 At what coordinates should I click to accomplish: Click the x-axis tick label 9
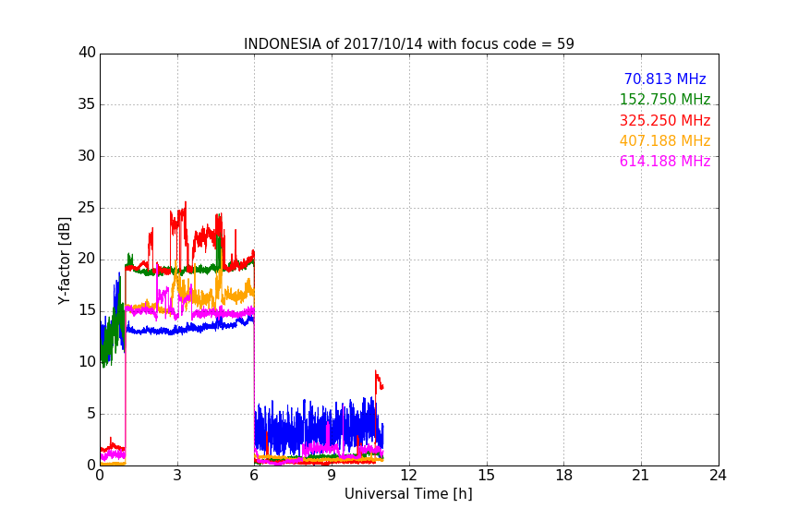[x=332, y=475]
